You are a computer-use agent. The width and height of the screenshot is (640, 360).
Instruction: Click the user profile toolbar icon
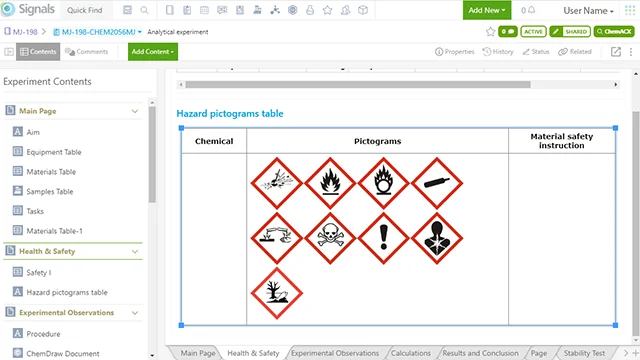[x=345, y=10]
